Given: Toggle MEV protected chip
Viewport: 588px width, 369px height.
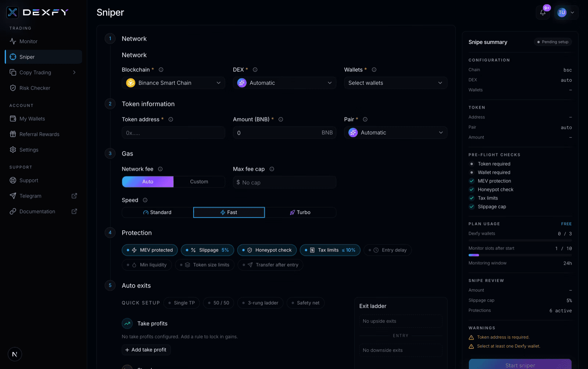Looking at the screenshot, I should coord(150,250).
